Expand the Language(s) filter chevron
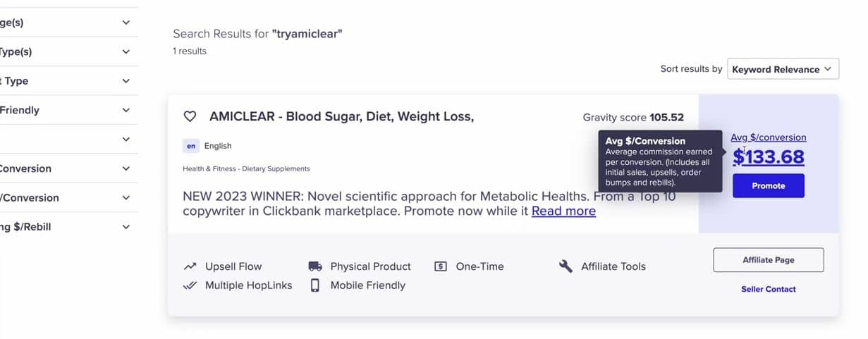The width and height of the screenshot is (868, 339). (x=126, y=23)
